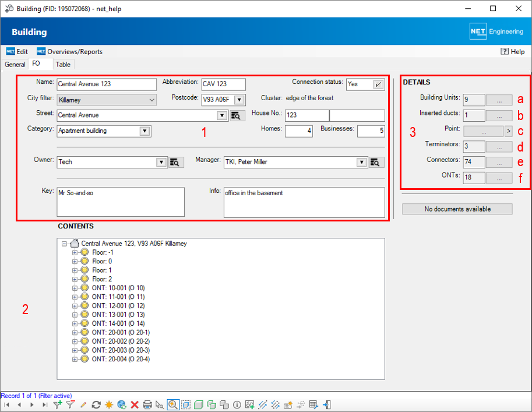This screenshot has width=532, height=412.
Task: Open the search icon next to Manager
Action: pyautogui.click(x=377, y=162)
